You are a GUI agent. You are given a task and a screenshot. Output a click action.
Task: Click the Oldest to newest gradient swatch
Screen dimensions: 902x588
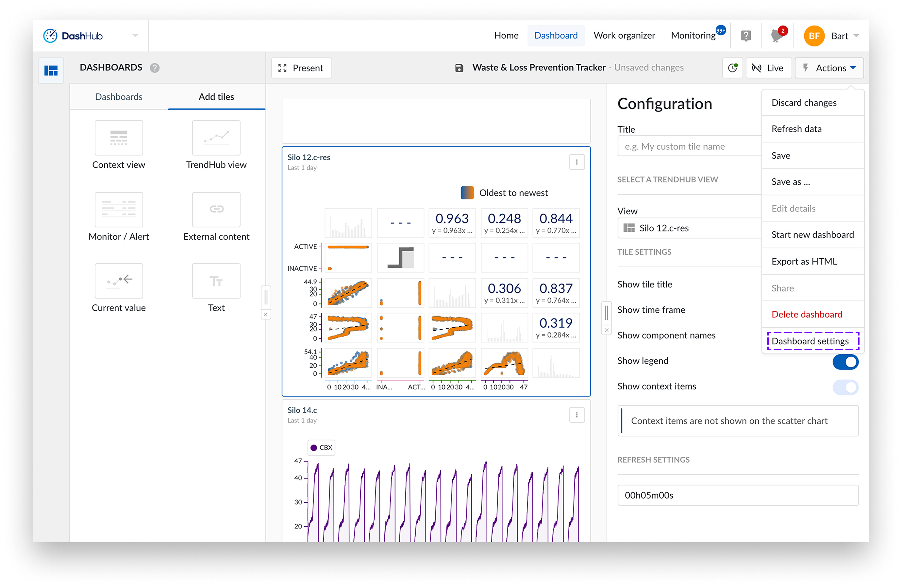[467, 192]
